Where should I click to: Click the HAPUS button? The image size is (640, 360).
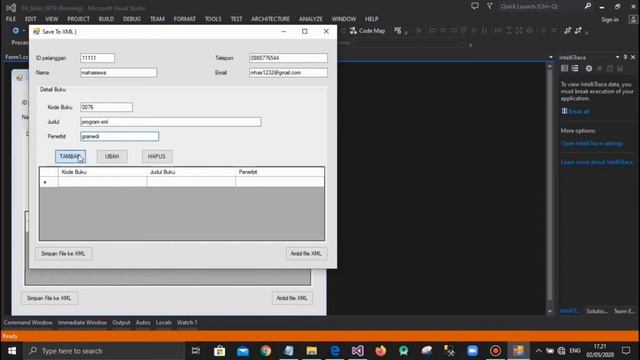(x=157, y=156)
